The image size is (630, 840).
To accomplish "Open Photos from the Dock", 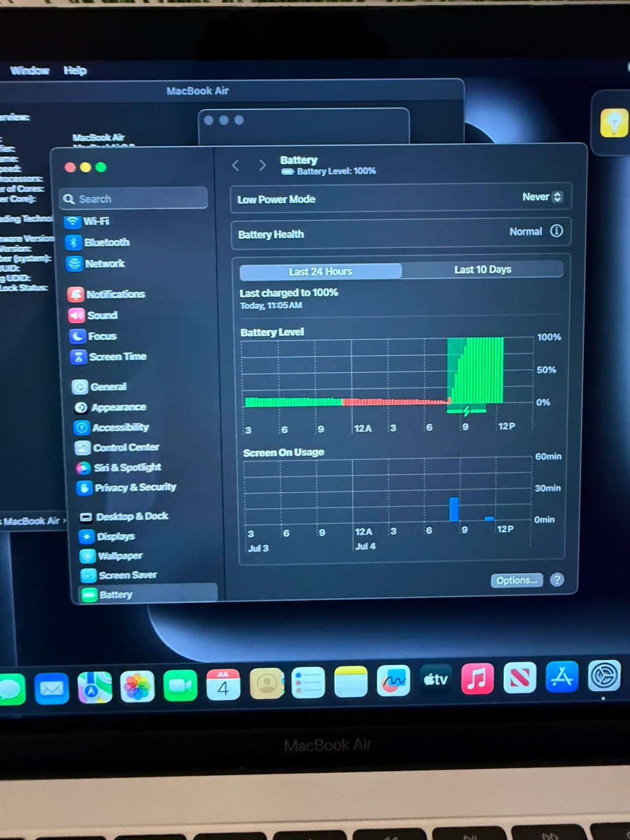I will coord(137,687).
